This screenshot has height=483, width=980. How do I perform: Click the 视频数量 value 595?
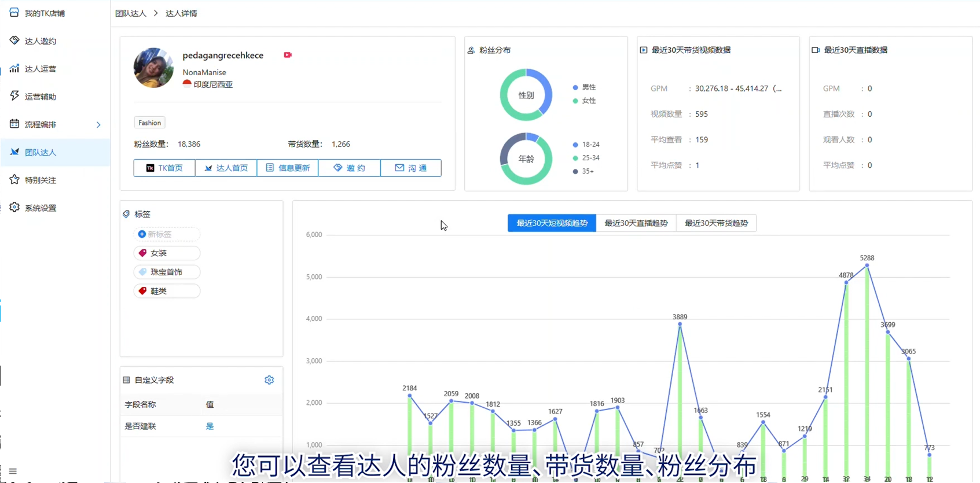pyautogui.click(x=702, y=114)
